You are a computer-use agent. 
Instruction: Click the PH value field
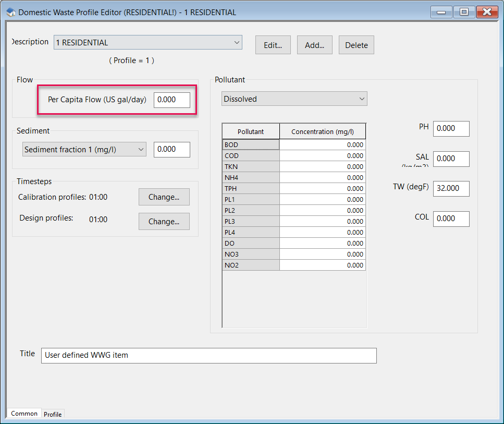click(451, 128)
